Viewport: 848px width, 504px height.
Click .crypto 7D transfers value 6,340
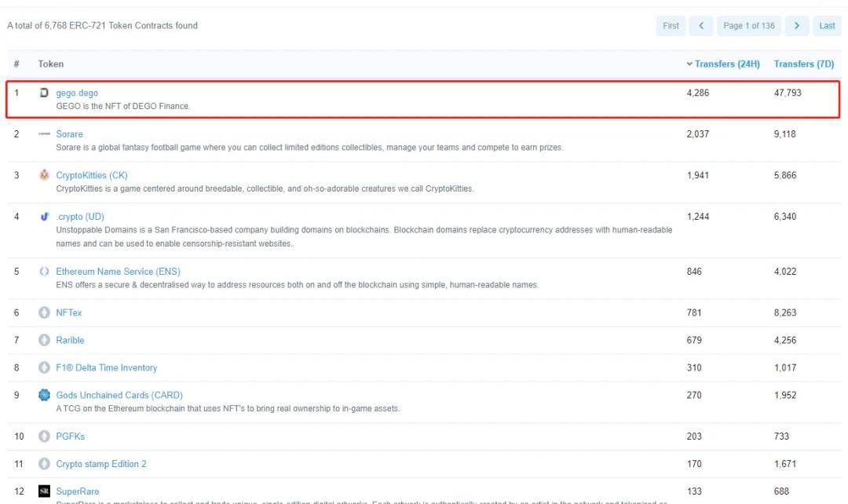point(784,217)
